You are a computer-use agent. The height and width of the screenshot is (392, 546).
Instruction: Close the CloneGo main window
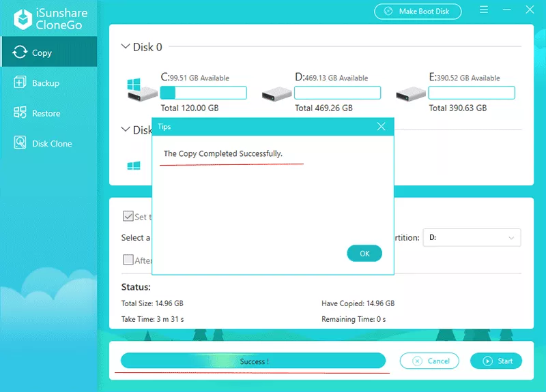(530, 10)
